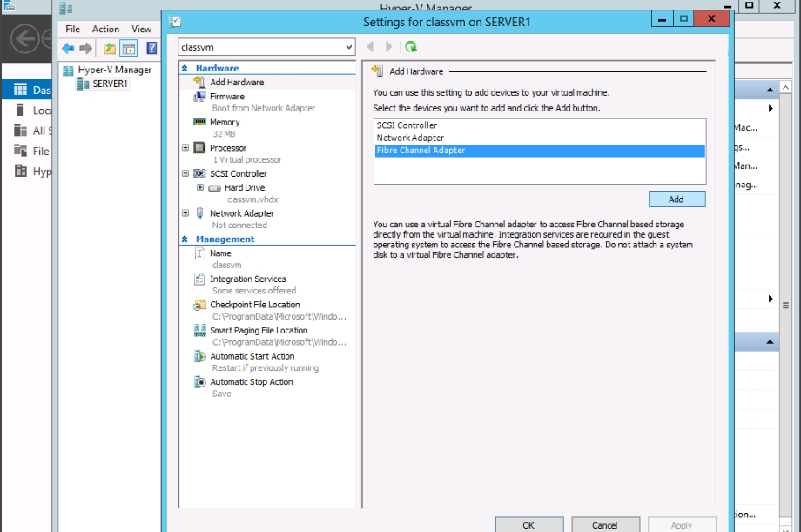Screen dimensions: 801x532
Task: Open the Firmware settings entry
Action: [226, 97]
